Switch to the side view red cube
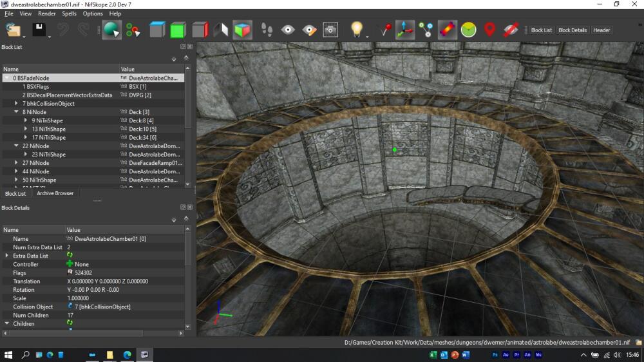The height and width of the screenshot is (362, 644). (200, 30)
